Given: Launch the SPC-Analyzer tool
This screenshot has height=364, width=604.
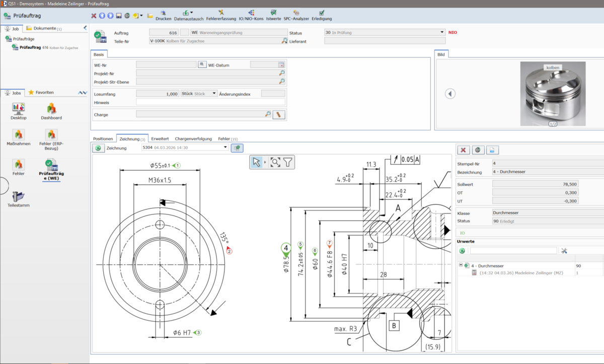Looking at the screenshot, I should coord(296,15).
